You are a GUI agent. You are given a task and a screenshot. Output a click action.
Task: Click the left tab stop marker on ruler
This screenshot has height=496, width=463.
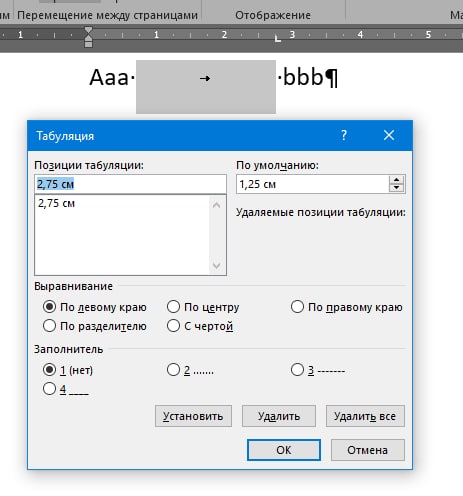pyautogui.click(x=277, y=39)
